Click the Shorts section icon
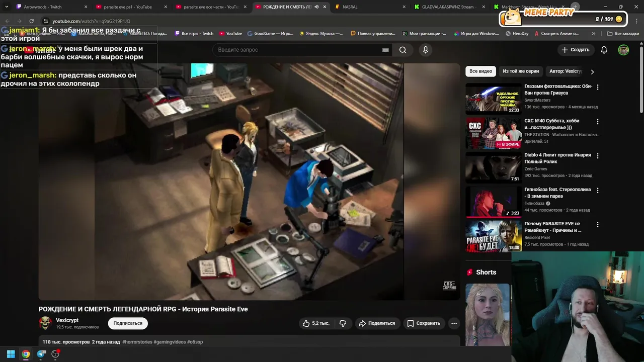The height and width of the screenshot is (362, 644). point(470,272)
